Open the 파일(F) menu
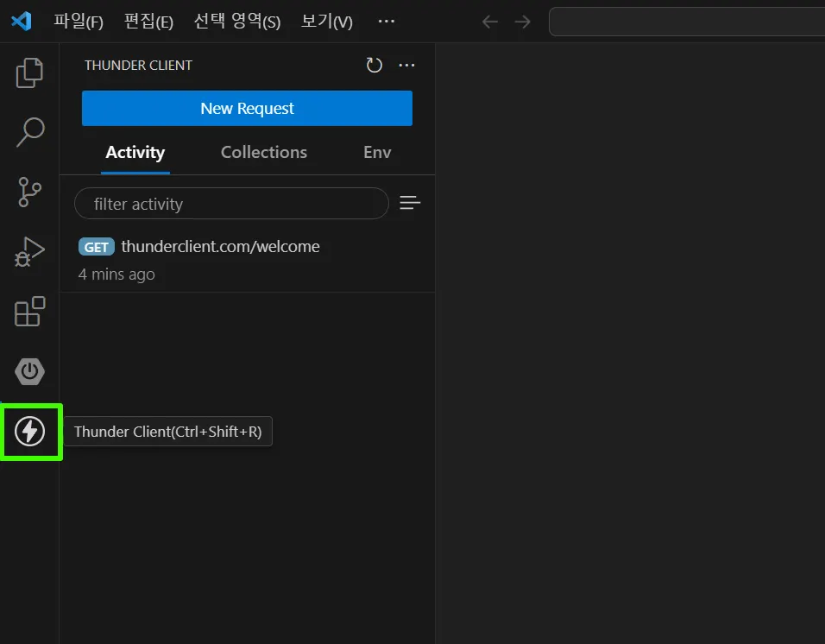The width and height of the screenshot is (825, 644). click(x=79, y=22)
